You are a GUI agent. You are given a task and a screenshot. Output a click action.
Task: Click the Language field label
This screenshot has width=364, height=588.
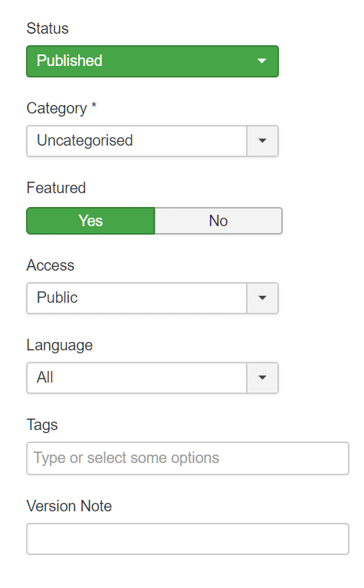(x=60, y=346)
